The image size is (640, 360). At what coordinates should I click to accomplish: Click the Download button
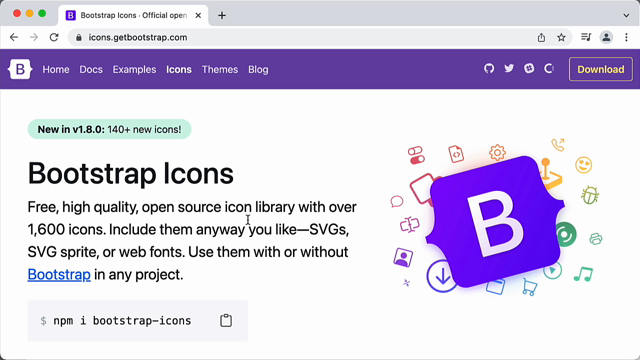click(601, 69)
